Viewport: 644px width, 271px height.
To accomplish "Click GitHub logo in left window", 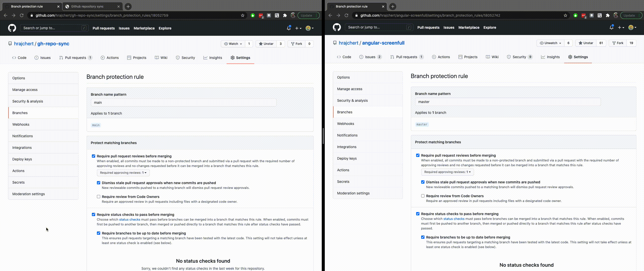I will [x=12, y=28].
